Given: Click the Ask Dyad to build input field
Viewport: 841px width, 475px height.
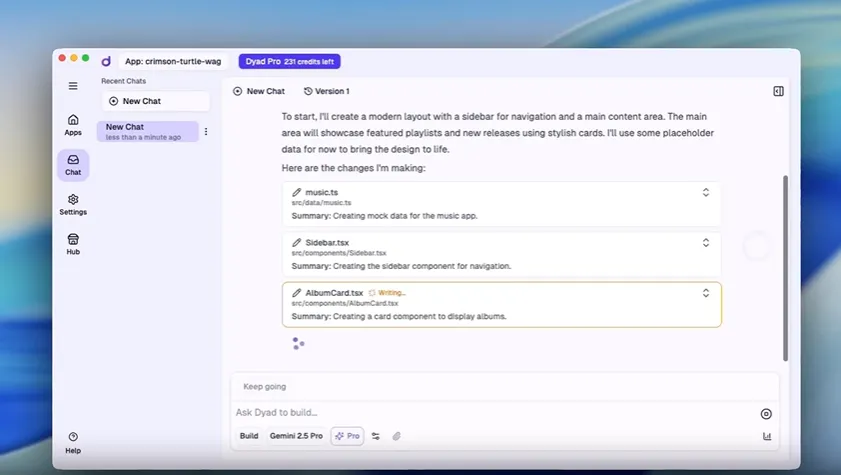Looking at the screenshot, I should [490, 412].
